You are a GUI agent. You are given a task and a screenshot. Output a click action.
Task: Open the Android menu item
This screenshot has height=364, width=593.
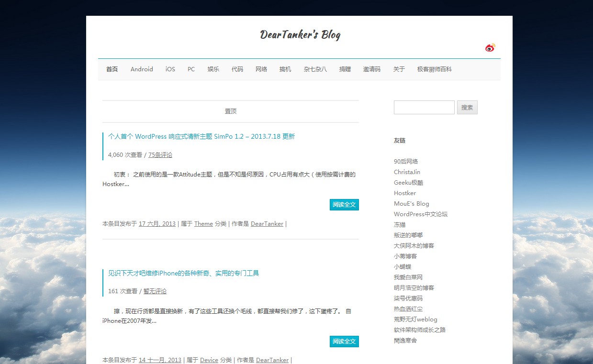(x=142, y=69)
